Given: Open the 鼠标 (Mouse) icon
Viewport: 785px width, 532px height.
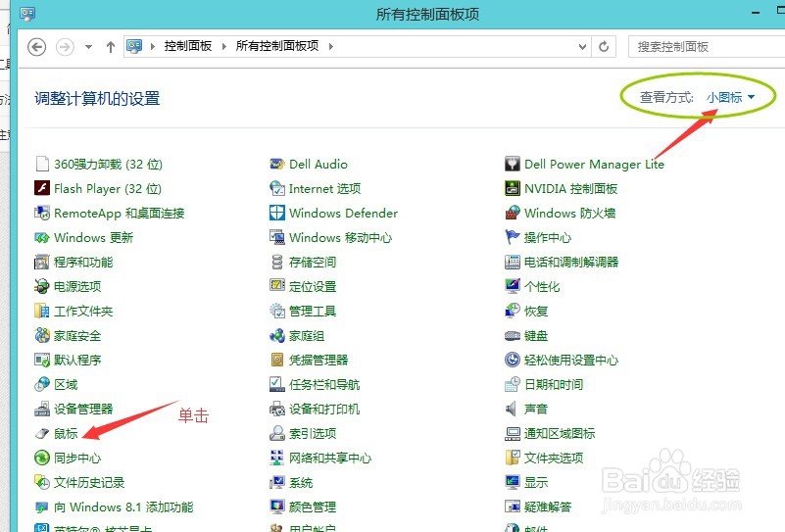Looking at the screenshot, I should (42, 433).
